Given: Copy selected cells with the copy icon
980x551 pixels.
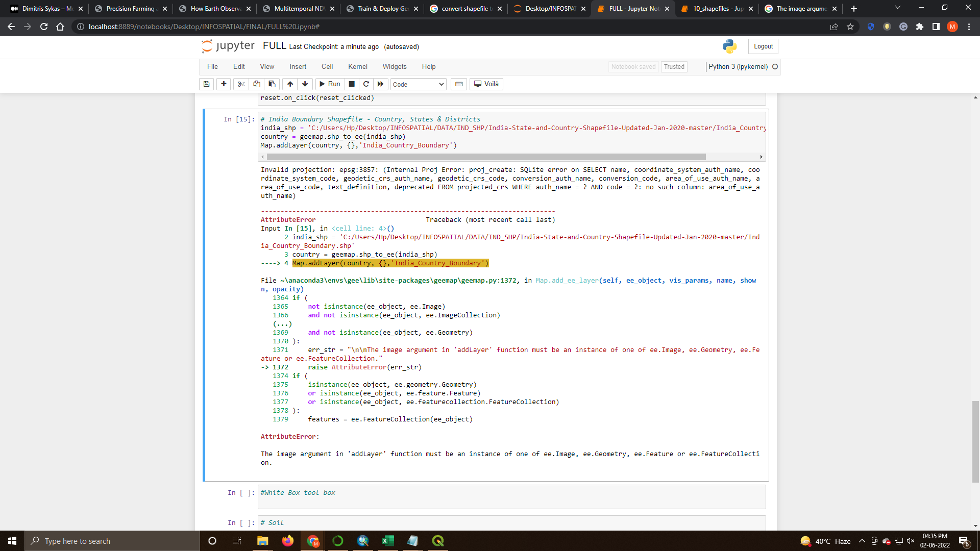Looking at the screenshot, I should [x=256, y=84].
